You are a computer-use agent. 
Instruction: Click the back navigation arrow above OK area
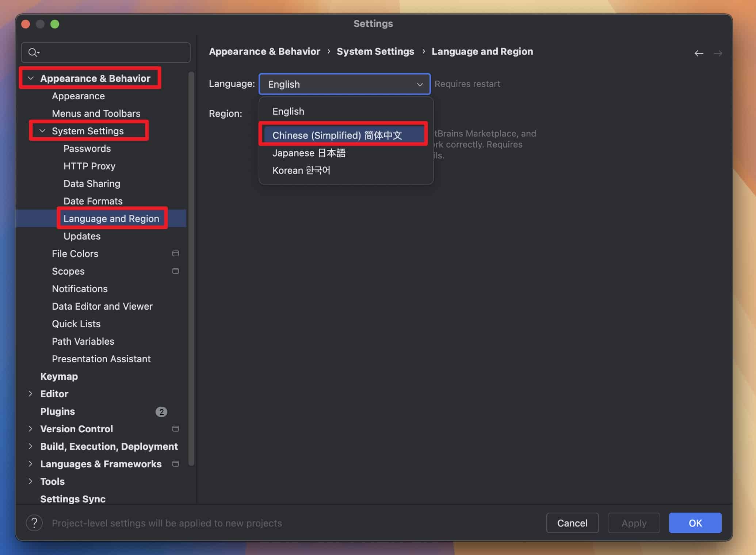(x=699, y=53)
